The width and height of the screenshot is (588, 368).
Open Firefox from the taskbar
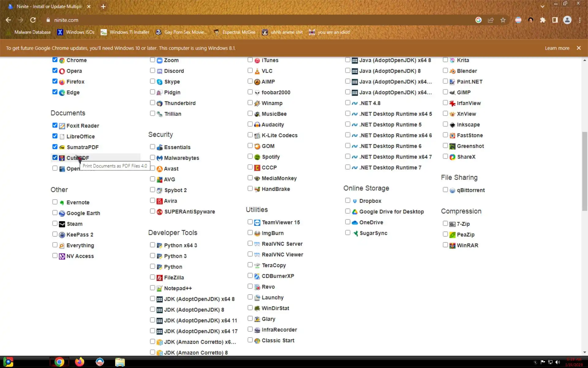(x=79, y=362)
